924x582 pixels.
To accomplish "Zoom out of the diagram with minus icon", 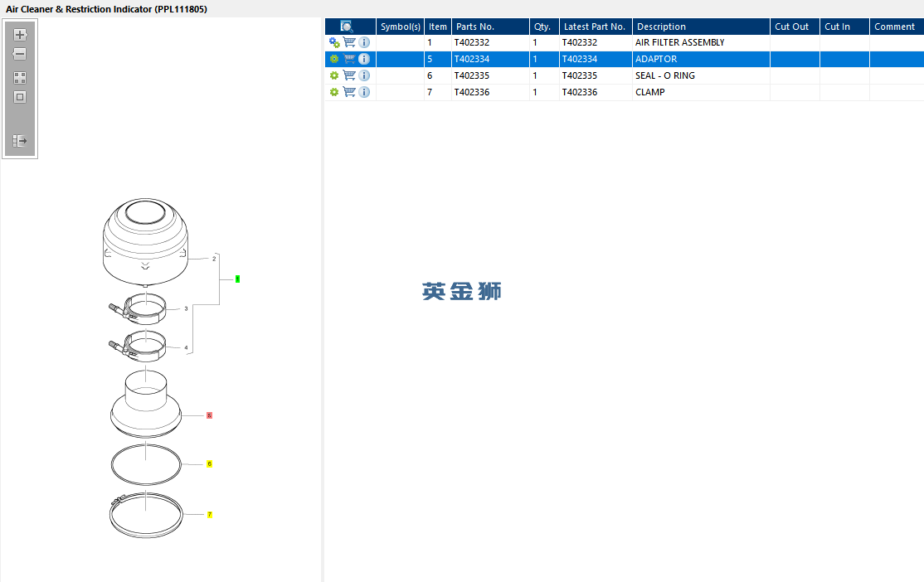I will tap(20, 54).
